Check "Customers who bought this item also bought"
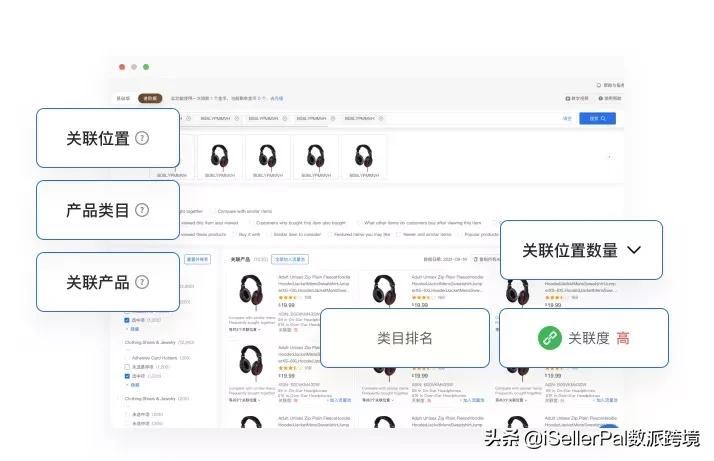714x461 pixels. (x=251, y=223)
